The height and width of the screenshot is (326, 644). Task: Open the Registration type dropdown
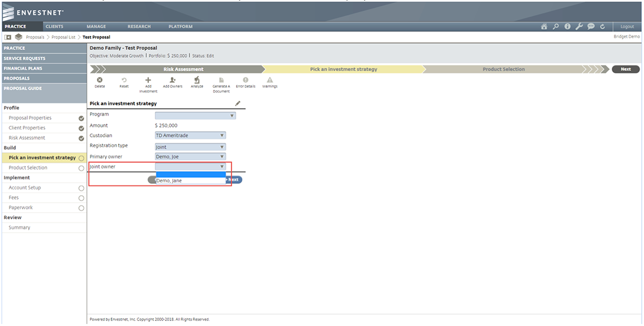190,147
